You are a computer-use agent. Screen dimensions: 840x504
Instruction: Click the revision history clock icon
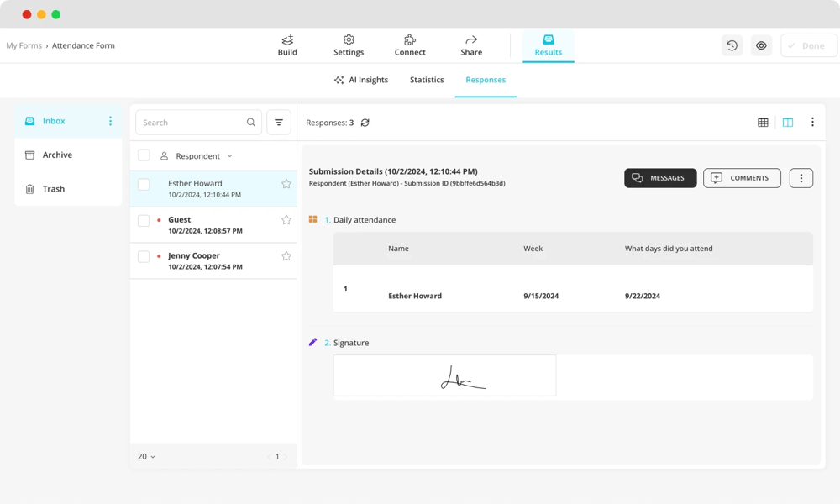click(x=732, y=45)
